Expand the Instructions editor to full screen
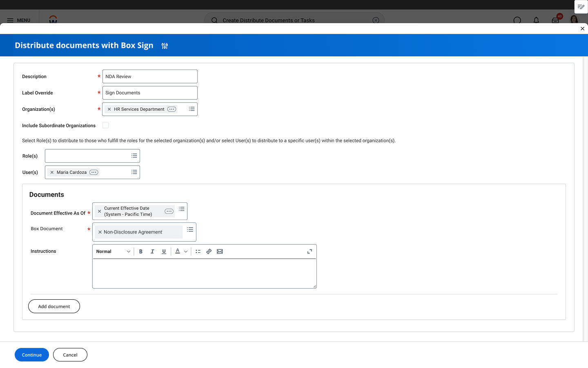This screenshot has width=588, height=368. 310,251
